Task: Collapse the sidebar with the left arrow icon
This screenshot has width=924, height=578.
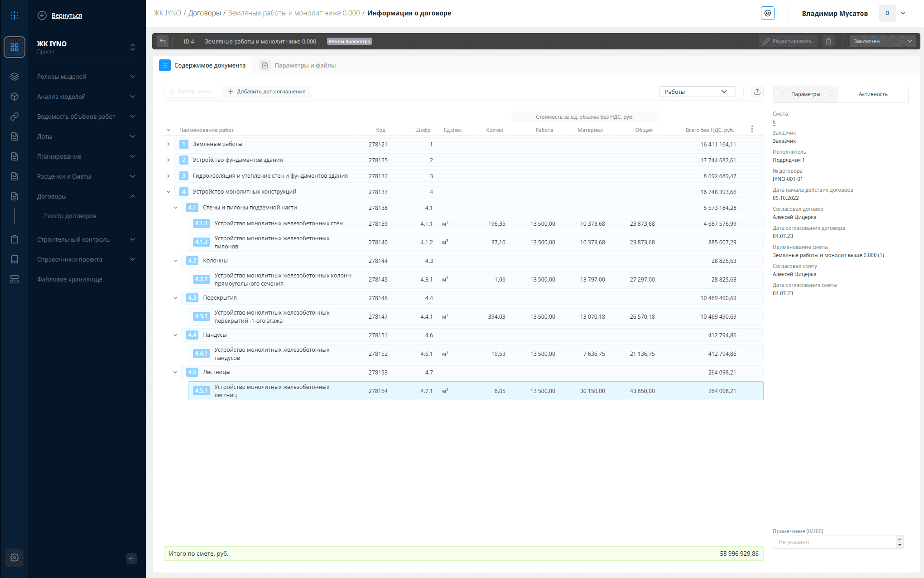Action: tap(131, 559)
